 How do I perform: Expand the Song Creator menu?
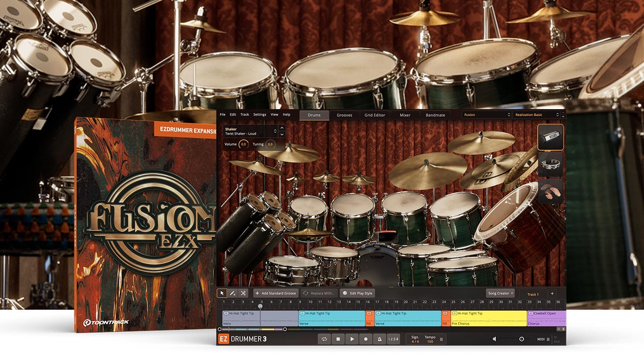[500, 293]
